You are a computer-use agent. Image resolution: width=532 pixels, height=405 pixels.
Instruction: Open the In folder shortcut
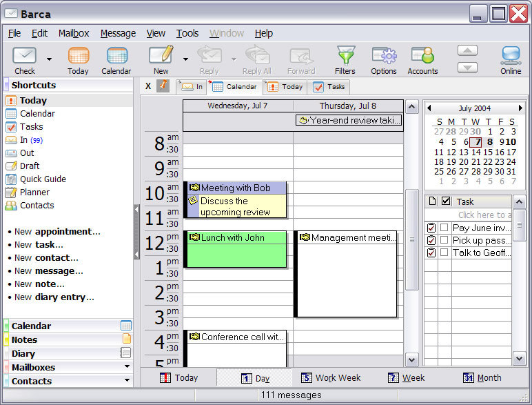[23, 140]
